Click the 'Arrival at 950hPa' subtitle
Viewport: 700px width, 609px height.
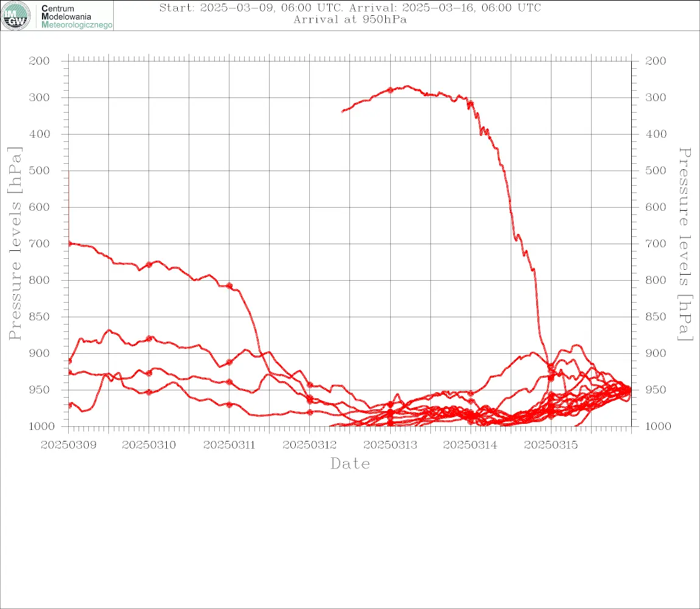[350, 19]
